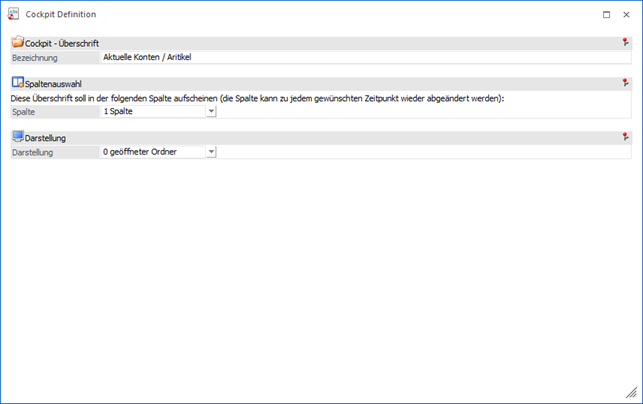Collapse the Spaltenauswahl section header
This screenshot has height=404, width=643.
click(x=57, y=83)
